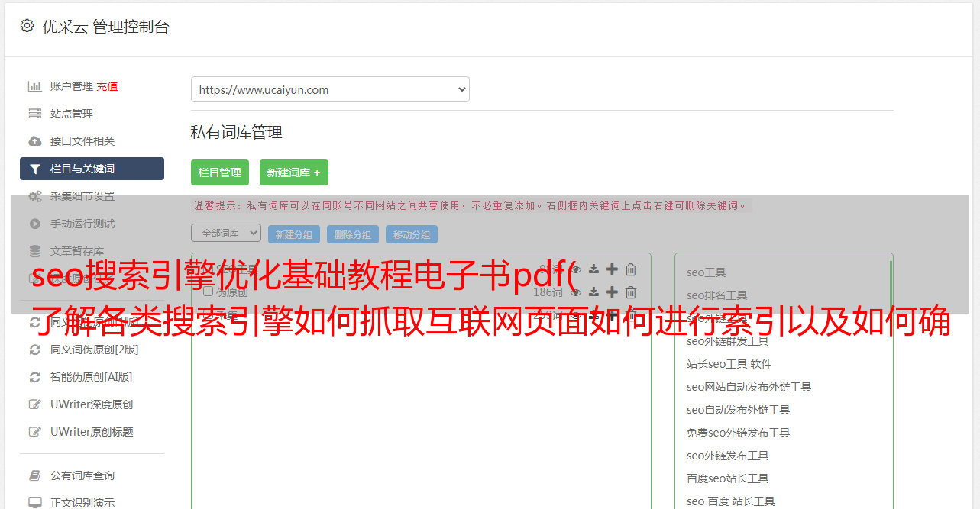Image resolution: width=980 pixels, height=509 pixels.
Task: Click the green 栏目管理 button
Action: [220, 172]
